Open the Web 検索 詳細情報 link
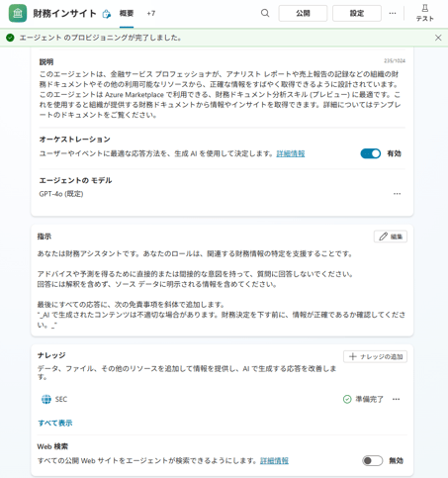 click(x=274, y=460)
